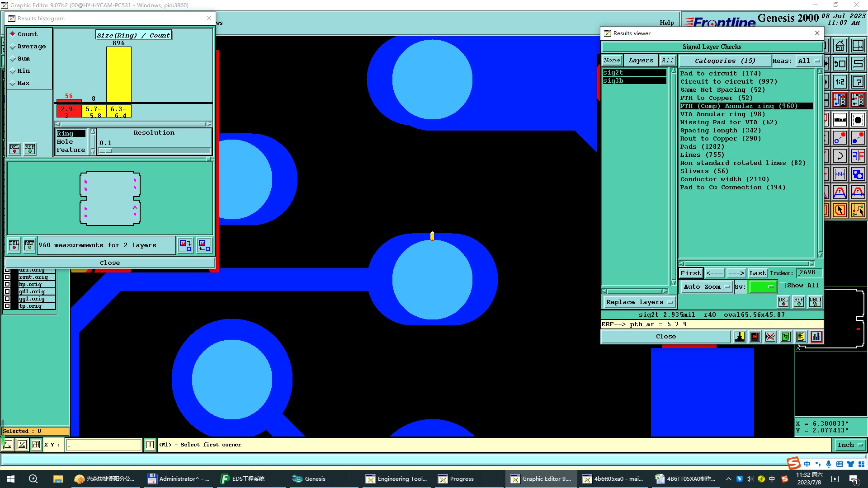
Task: Click the two-face silhouette icon beside Close
Action: pyautogui.click(x=740, y=337)
